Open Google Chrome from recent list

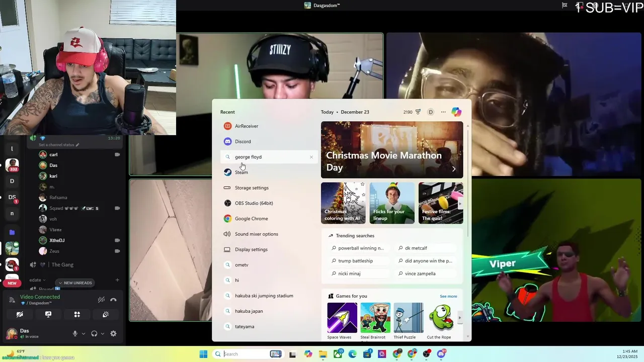[x=269, y=219]
